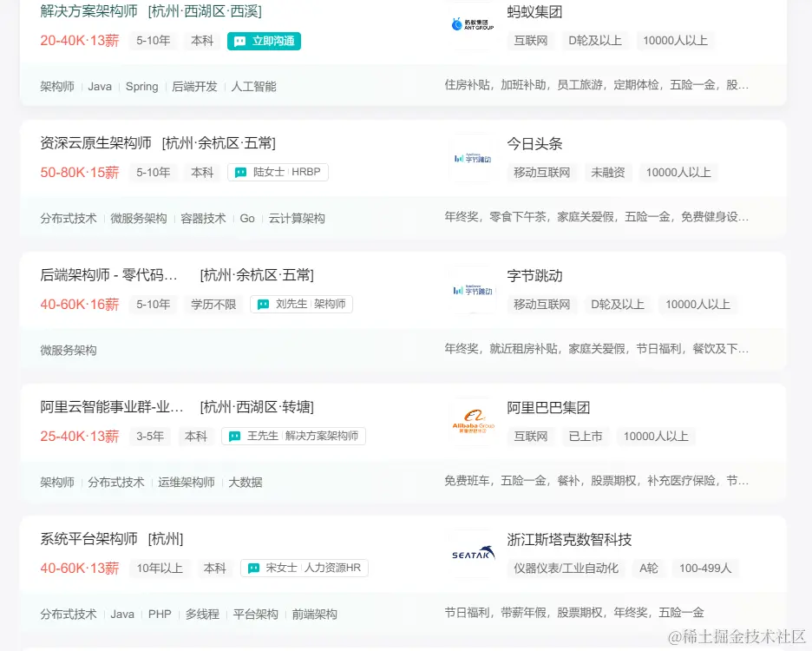Click the 未融资 funding tag
This screenshot has width=812, height=651.
[x=608, y=173]
